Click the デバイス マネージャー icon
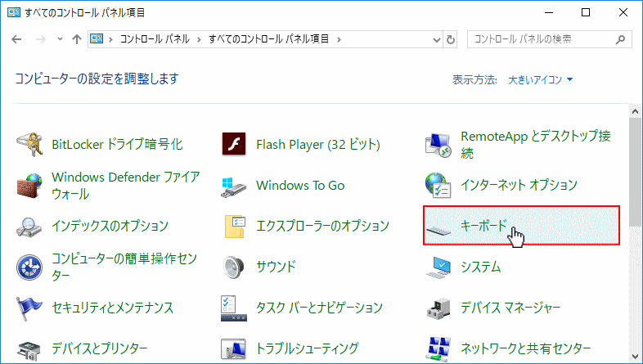The image size is (643, 364). [438, 308]
